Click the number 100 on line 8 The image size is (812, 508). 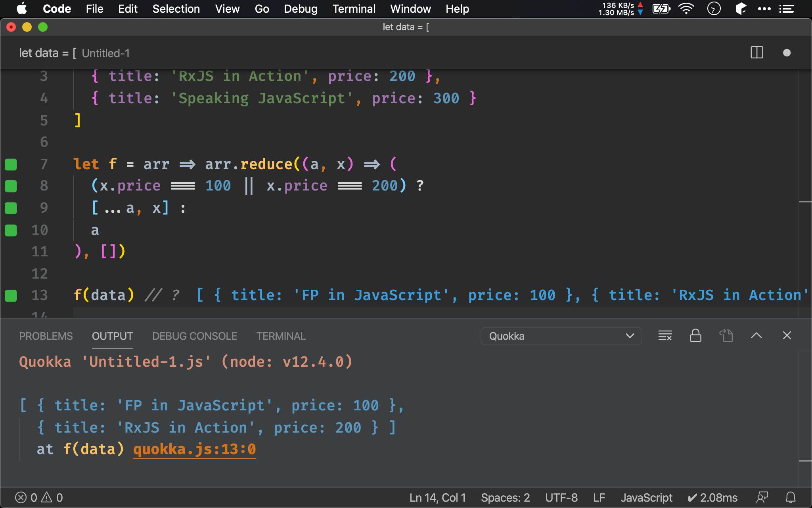point(218,186)
